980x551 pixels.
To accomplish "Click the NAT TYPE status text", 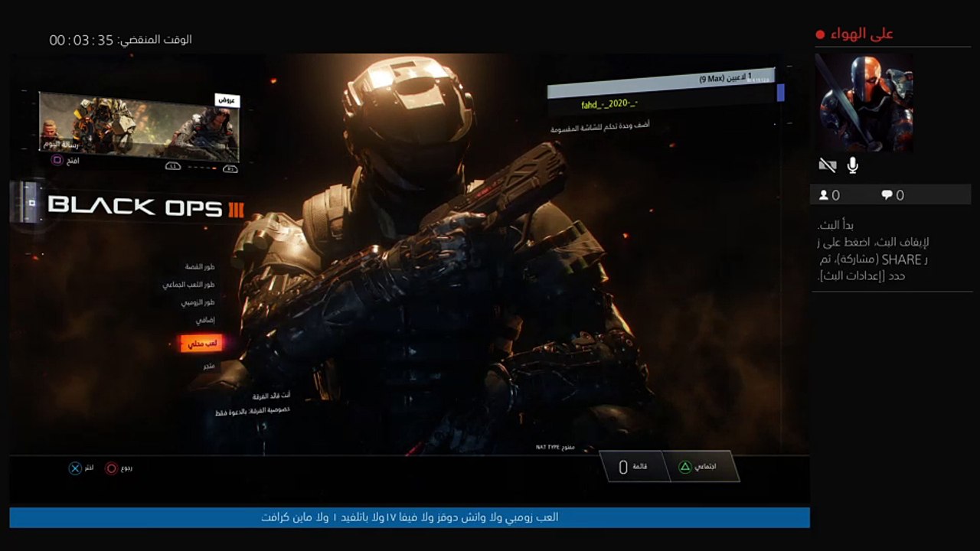I will click(555, 447).
